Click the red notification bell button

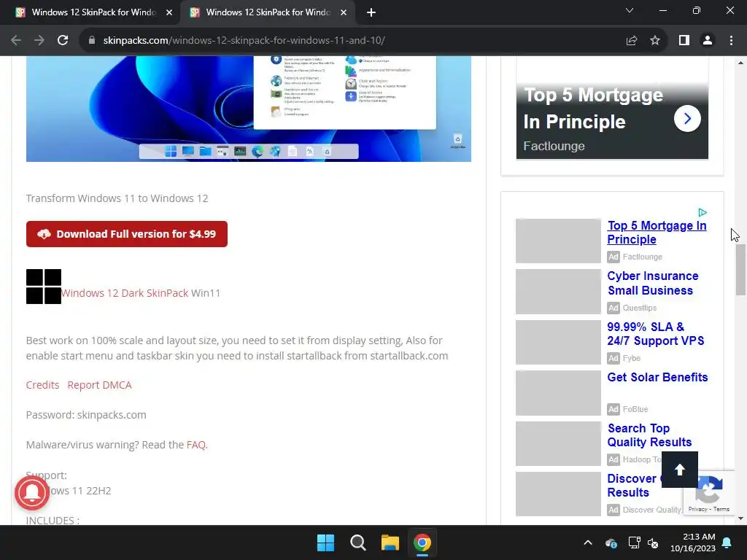coord(32,493)
